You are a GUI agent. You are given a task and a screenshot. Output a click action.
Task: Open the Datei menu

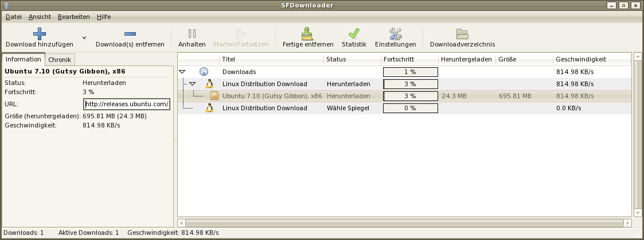pyautogui.click(x=14, y=17)
